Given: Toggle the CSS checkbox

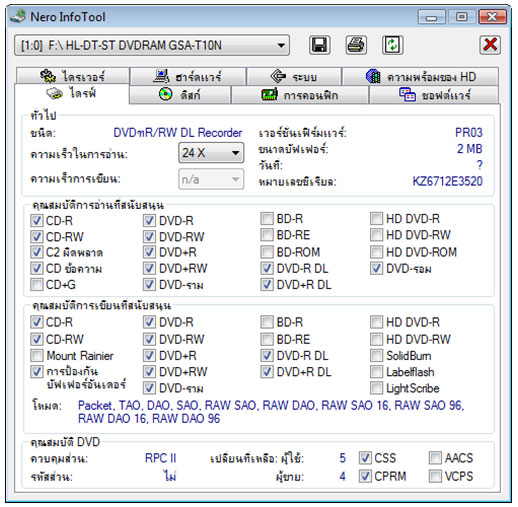Looking at the screenshot, I should 365,458.
